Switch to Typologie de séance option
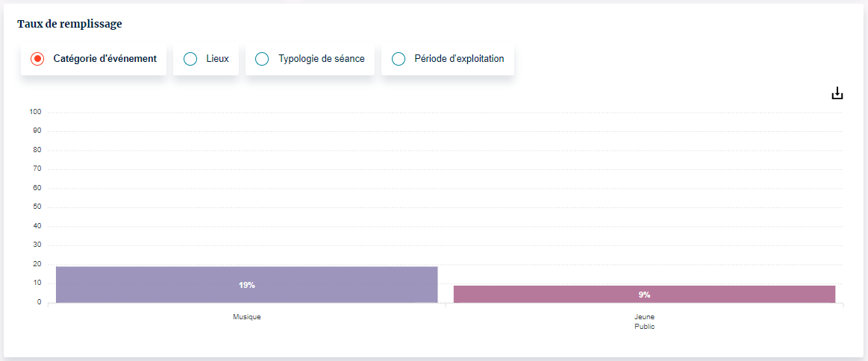868x361 pixels. point(262,59)
